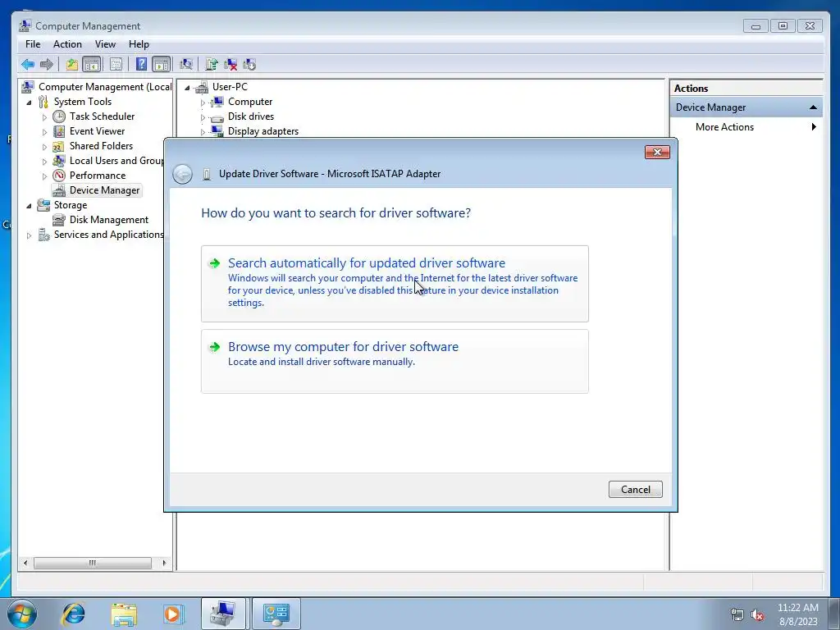
Task: Open the Action menu
Action: click(67, 44)
